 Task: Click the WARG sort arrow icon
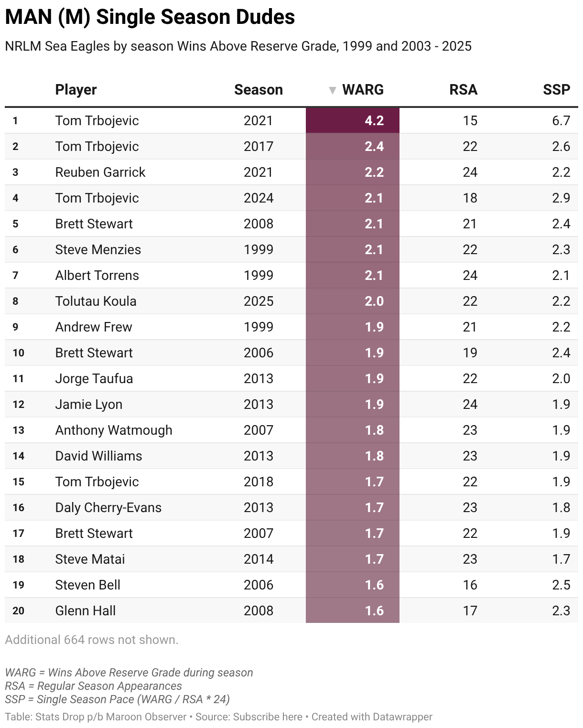pos(333,90)
